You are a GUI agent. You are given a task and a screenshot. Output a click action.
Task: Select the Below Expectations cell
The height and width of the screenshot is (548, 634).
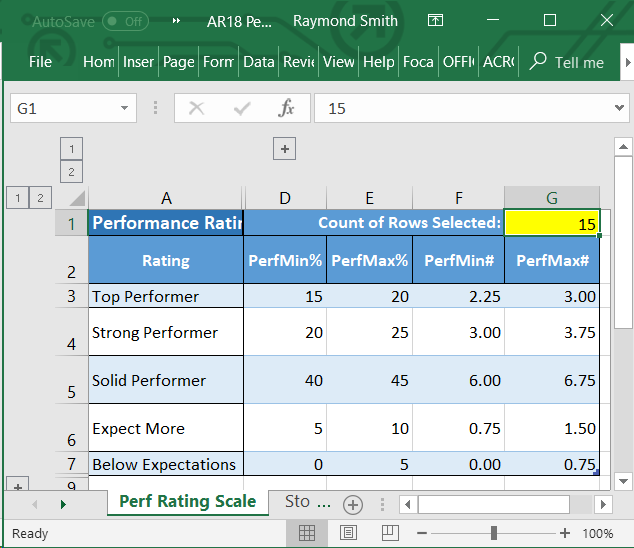(x=166, y=464)
